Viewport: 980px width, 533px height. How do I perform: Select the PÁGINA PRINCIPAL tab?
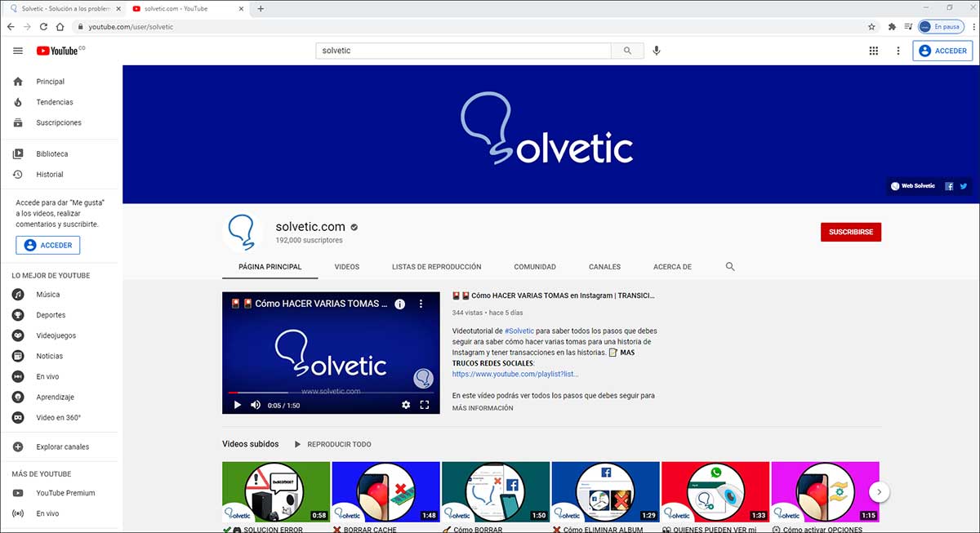(270, 267)
